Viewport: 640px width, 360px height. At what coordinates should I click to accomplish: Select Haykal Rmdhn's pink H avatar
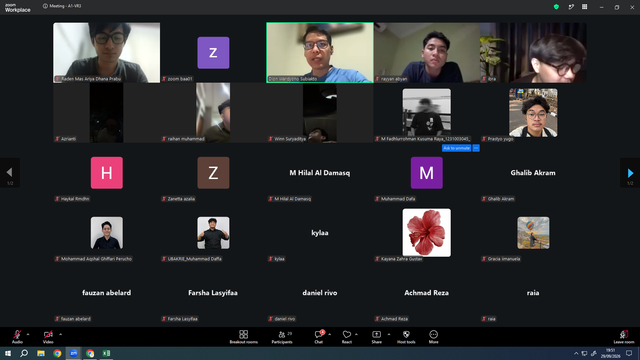pos(107,173)
